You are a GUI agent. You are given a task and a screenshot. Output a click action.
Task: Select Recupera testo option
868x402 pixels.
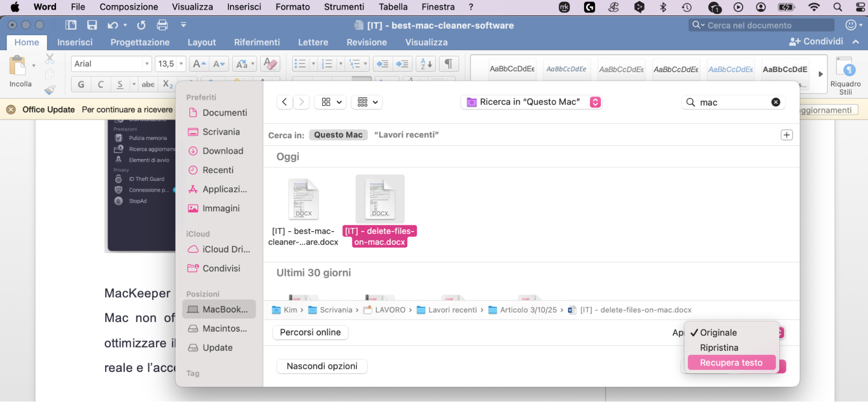pyautogui.click(x=731, y=362)
